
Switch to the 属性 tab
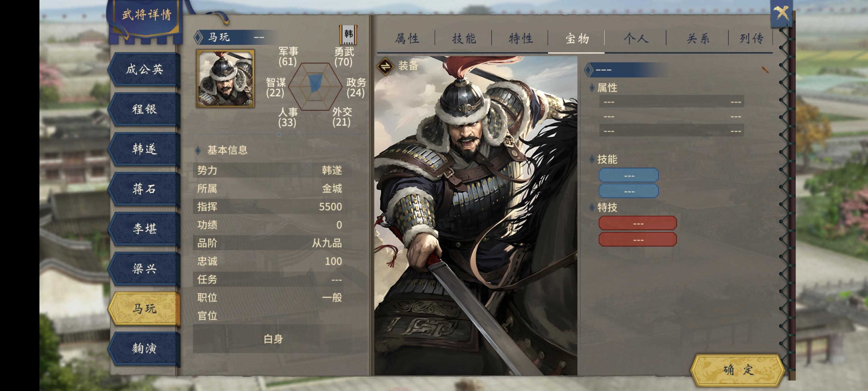pyautogui.click(x=407, y=39)
